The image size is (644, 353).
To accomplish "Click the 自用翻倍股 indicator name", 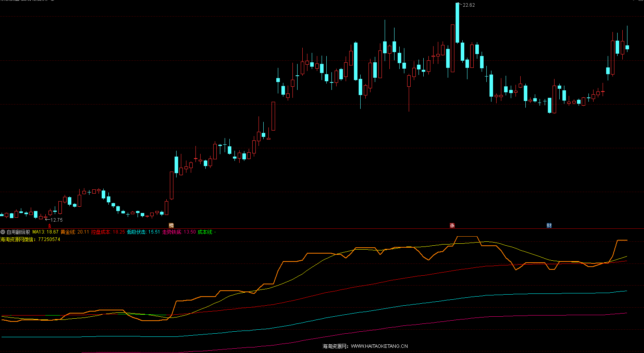I will [18, 232].
